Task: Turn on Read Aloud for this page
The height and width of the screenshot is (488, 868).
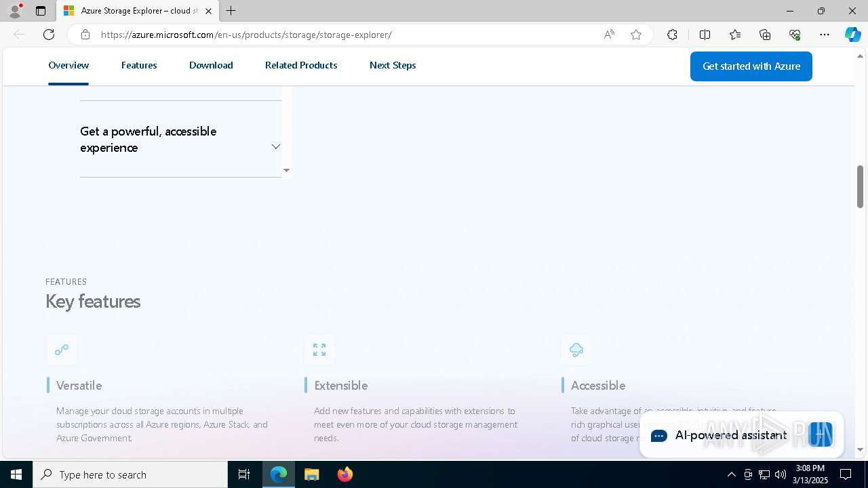Action: [x=609, y=35]
